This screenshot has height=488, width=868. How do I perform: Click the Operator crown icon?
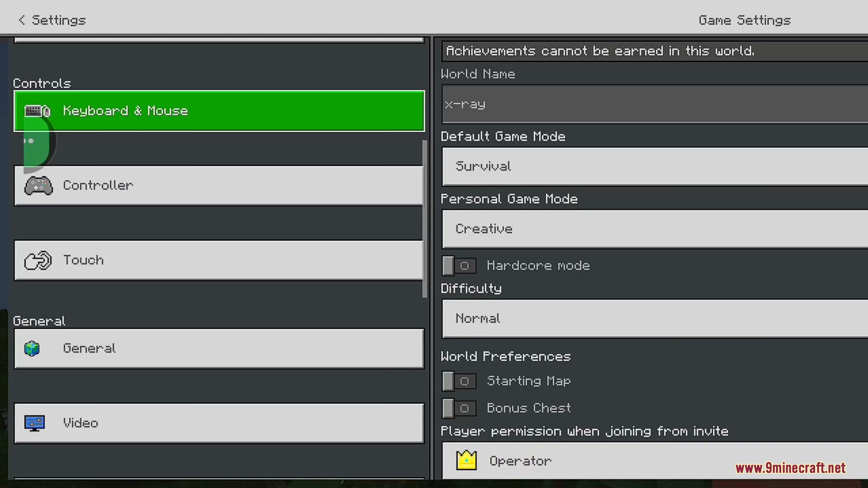[466, 460]
